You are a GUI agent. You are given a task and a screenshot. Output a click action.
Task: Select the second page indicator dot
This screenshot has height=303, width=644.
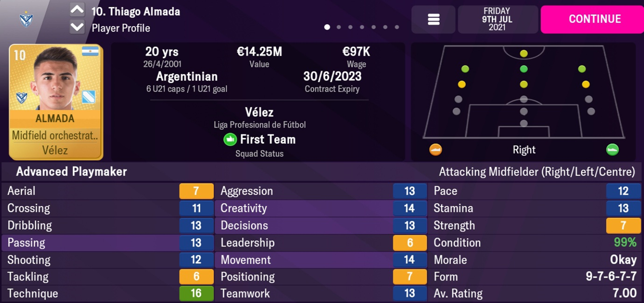coord(339,27)
